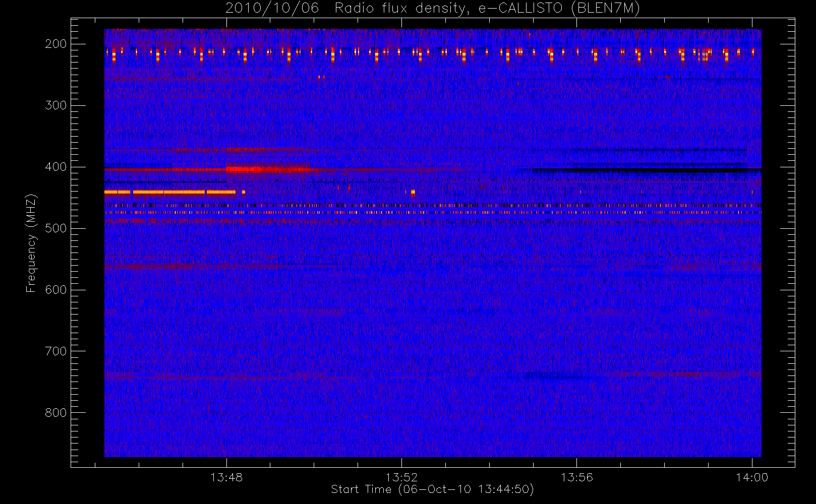The image size is (816, 504).
Task: Click the bright orange emission band near 440 MHz
Action: [x=170, y=192]
